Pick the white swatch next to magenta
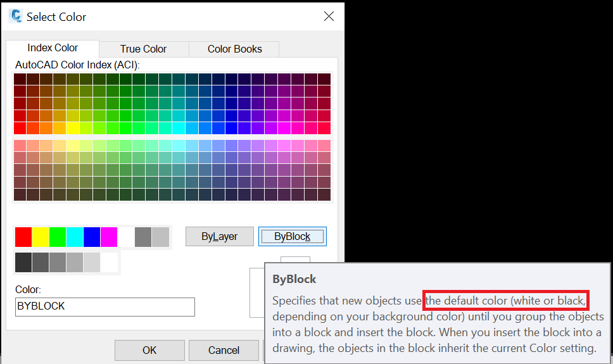Screen dimensions: 613x364 tap(126, 237)
